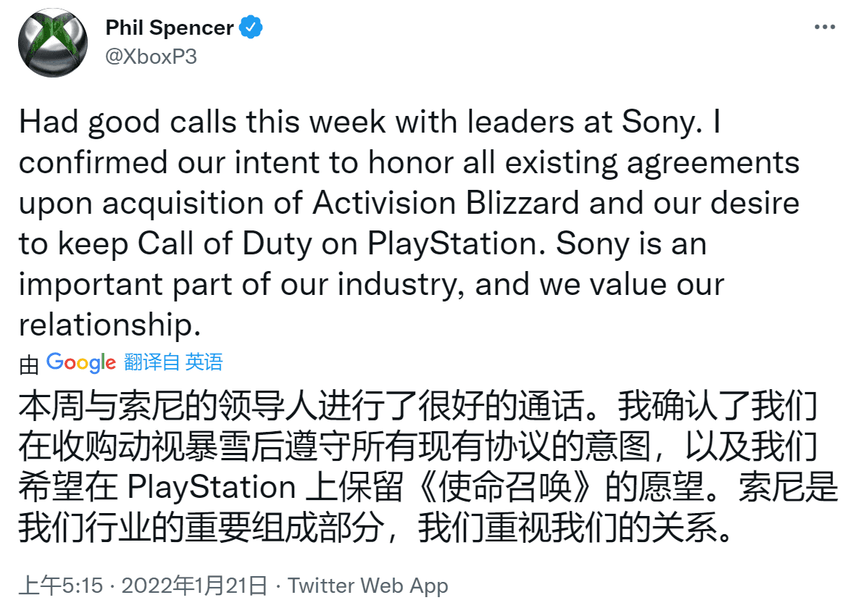Click 《使命召唤》 in the translation

click(505, 487)
